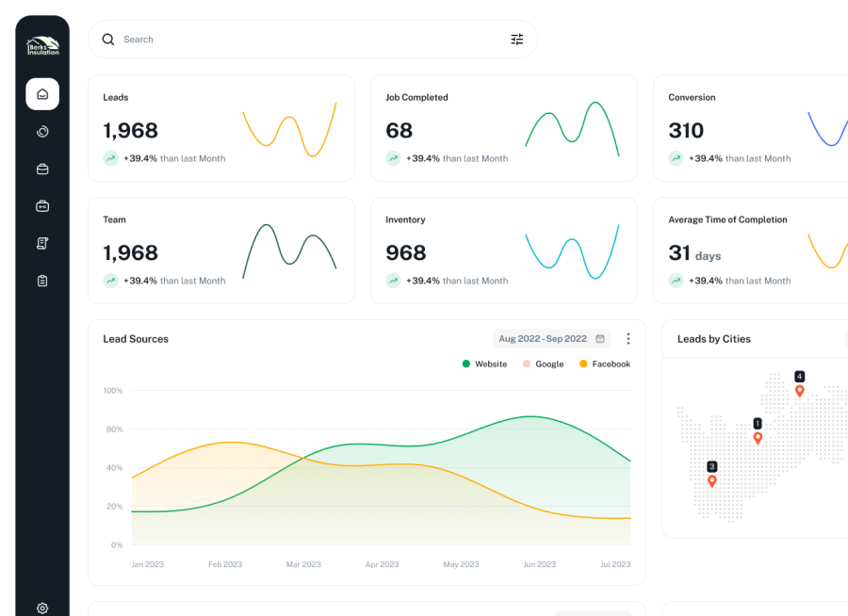The width and height of the screenshot is (848, 616).
Task: Click the "Feb 2023" axis label
Action: [225, 564]
